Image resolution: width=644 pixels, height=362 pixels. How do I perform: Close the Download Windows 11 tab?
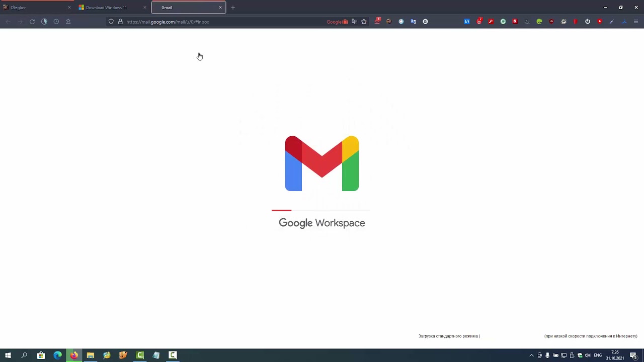(x=145, y=8)
